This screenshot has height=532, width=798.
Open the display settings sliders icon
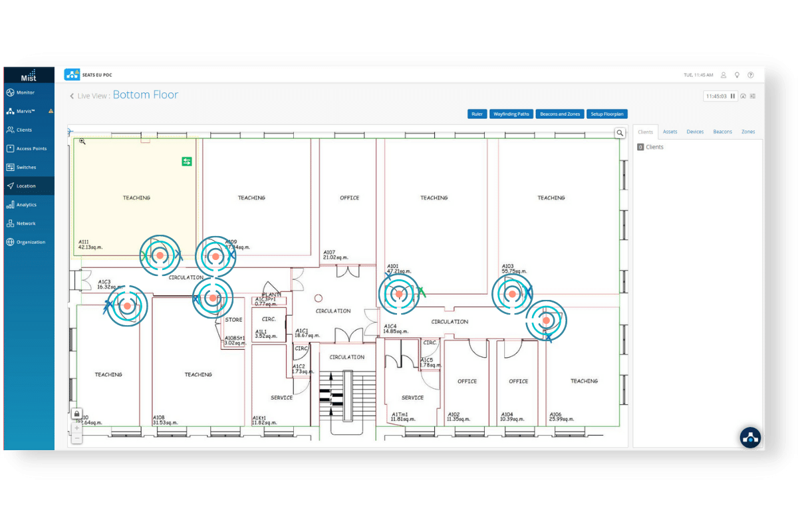(x=753, y=96)
